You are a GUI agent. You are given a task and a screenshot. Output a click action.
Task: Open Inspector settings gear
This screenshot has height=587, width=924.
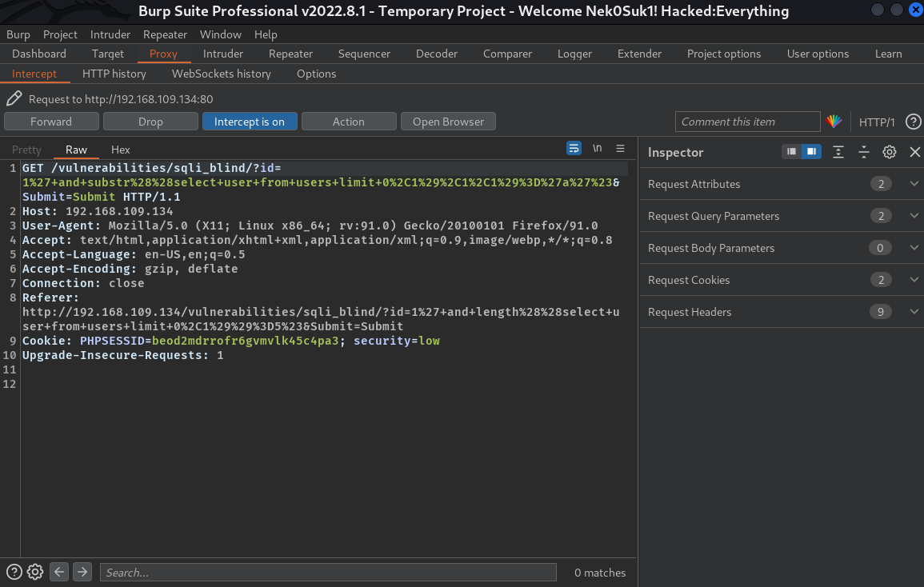coord(890,152)
